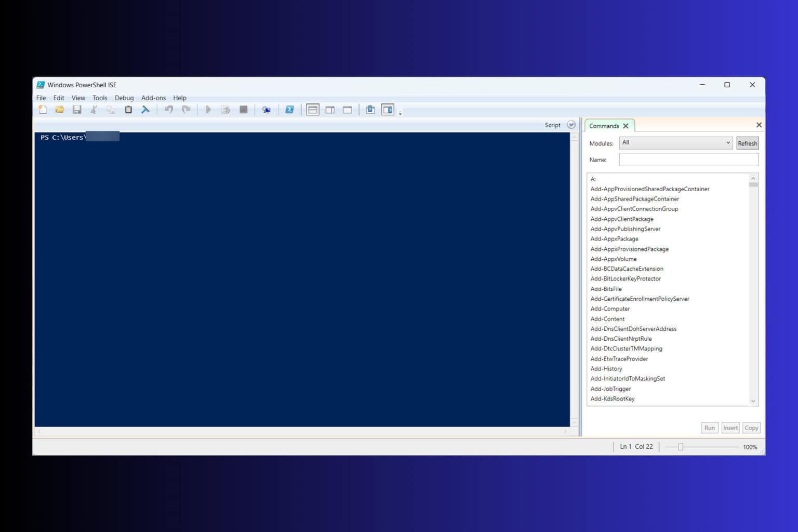Open New Remote PowerShell Tab icon
The image size is (798, 532).
point(267,110)
